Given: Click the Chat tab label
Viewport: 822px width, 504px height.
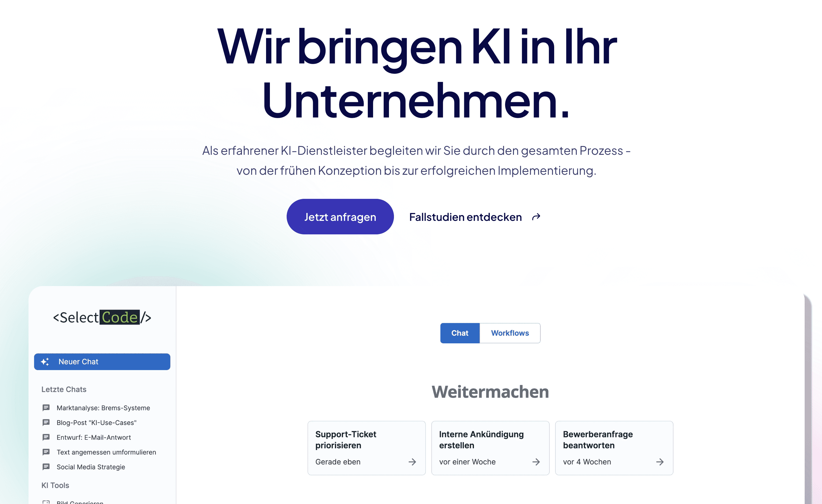Looking at the screenshot, I should click(459, 333).
